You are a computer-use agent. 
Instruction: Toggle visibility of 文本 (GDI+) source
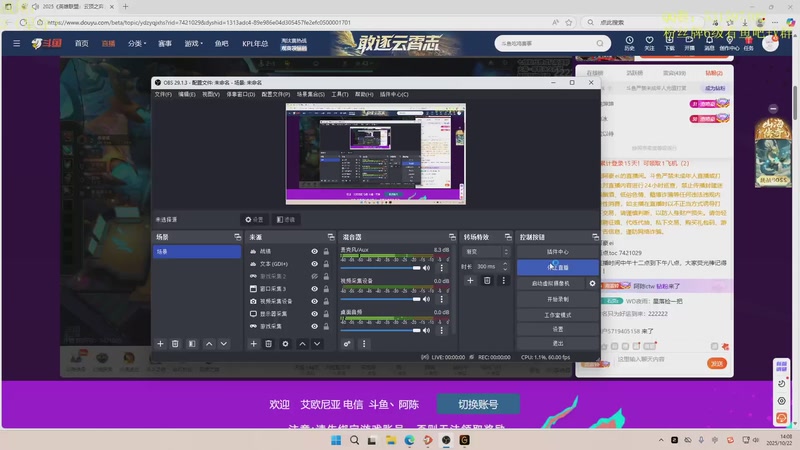pos(314,264)
